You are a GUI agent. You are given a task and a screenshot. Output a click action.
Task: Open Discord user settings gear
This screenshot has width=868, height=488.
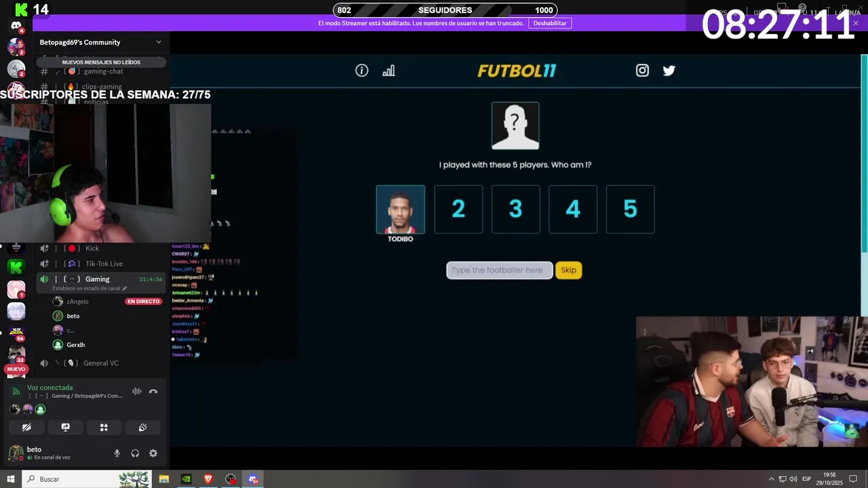(x=153, y=453)
